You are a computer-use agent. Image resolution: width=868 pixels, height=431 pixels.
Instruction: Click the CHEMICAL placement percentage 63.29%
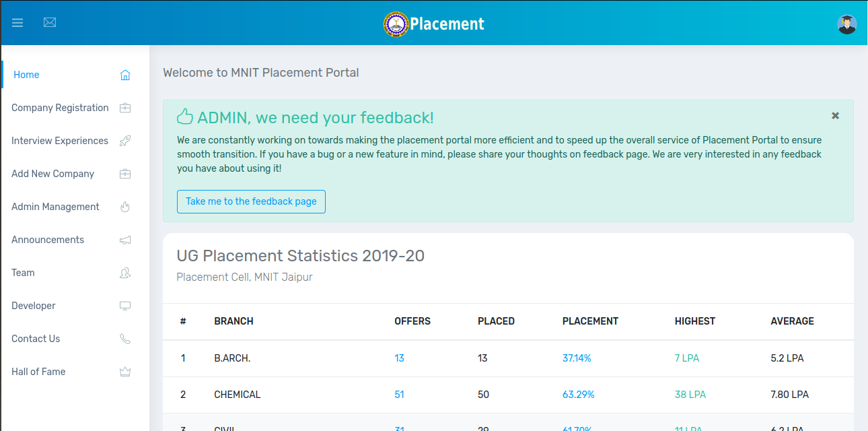[x=579, y=395]
